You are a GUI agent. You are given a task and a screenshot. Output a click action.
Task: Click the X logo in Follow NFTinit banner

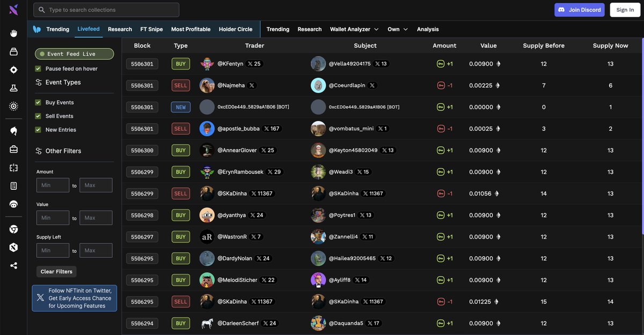[40, 297]
